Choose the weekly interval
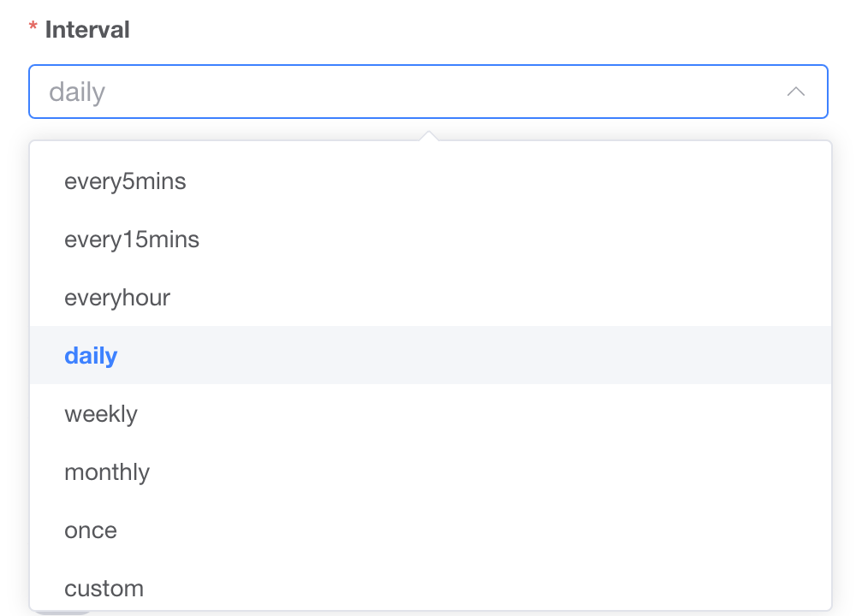This screenshot has width=856, height=616. point(101,414)
